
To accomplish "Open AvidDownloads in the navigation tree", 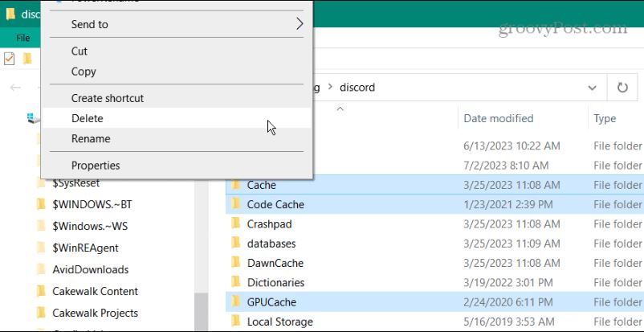I will (x=91, y=270).
